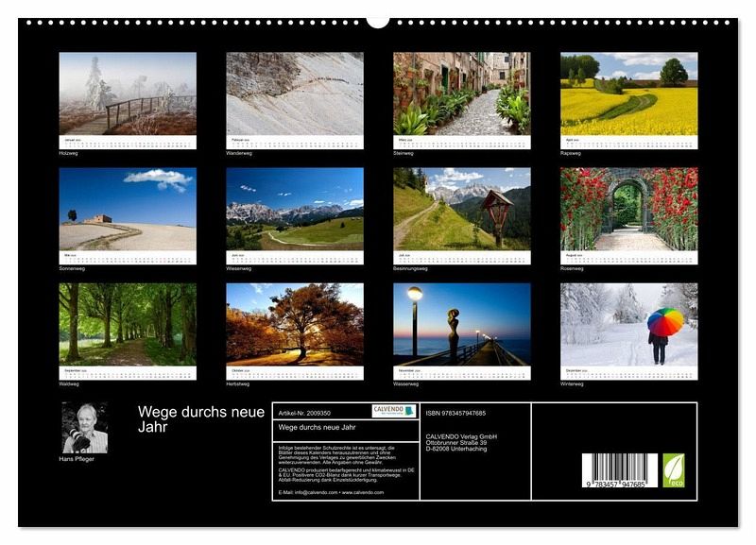756x545 pixels.
Task: Click the large title 'Wege durchs neue Jahr'
Action: pyautogui.click(x=201, y=419)
